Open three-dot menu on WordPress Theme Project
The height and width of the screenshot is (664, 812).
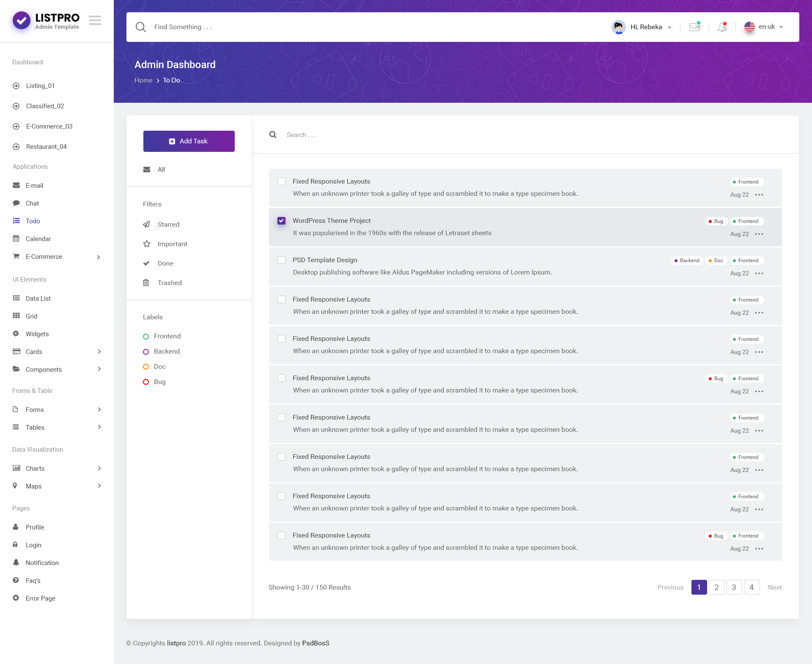(x=759, y=234)
